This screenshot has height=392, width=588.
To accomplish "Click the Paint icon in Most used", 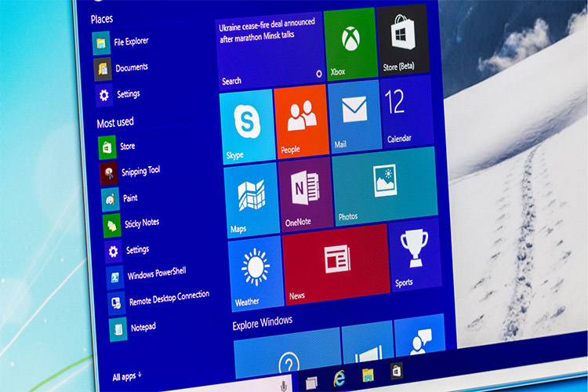I will click(x=111, y=200).
